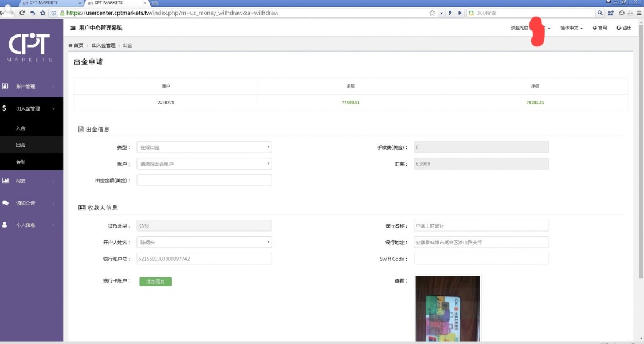Open a new browser tab with plus button
Screen dimensions: 644x344
[155, 3]
